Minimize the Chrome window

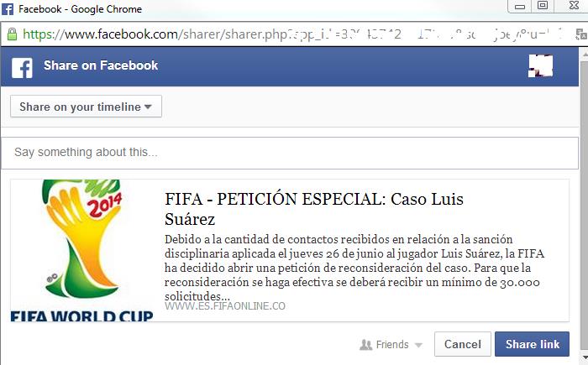click(519, 7)
